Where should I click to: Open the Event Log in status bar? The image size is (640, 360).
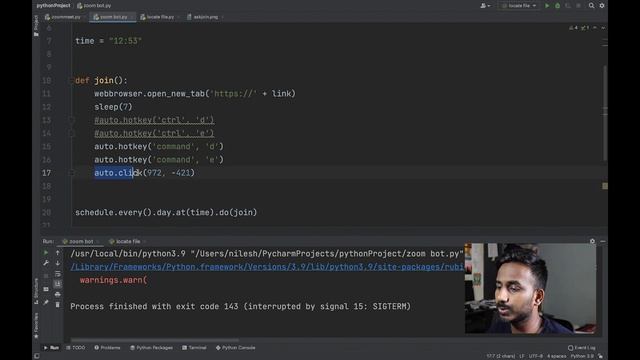pyautogui.click(x=582, y=348)
